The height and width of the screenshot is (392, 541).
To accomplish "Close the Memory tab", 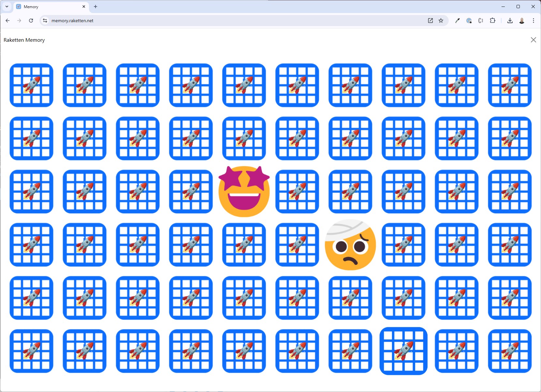I will pyautogui.click(x=84, y=7).
